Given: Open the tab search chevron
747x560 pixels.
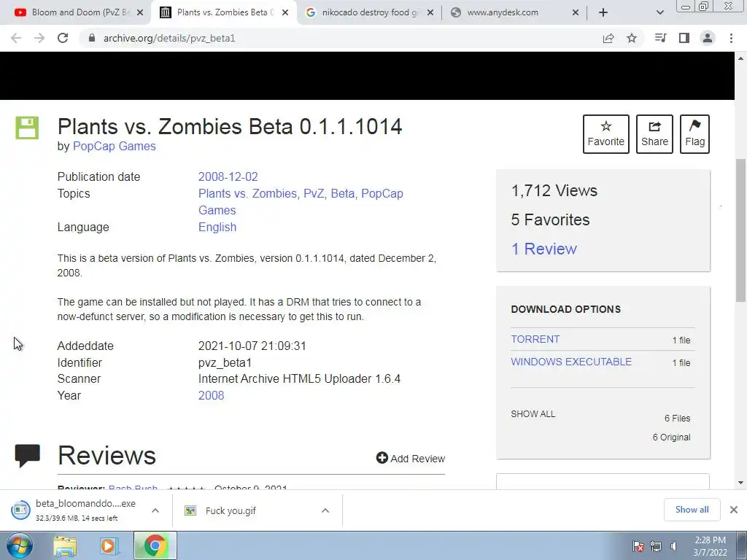Looking at the screenshot, I should (659, 12).
